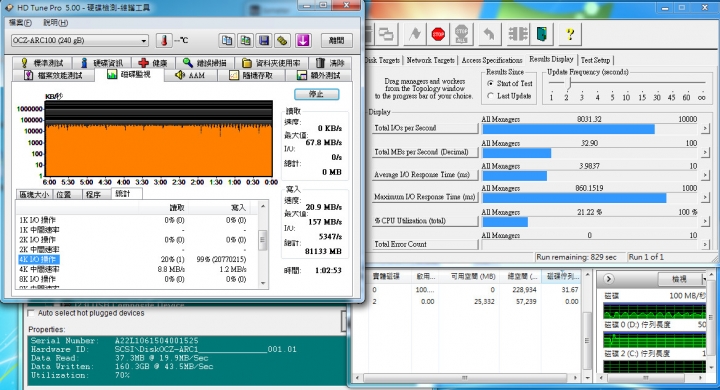Collapse graph pane with round chevron button
The height and width of the screenshot is (390, 720).
[609, 279]
